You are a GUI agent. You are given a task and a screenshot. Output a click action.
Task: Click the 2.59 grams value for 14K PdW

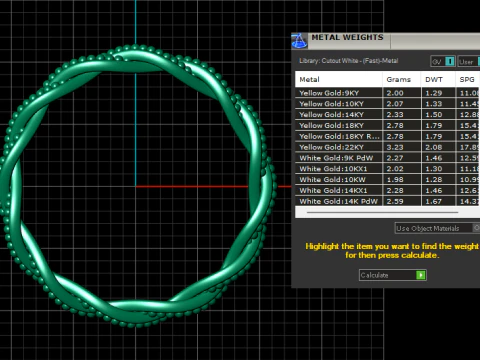[x=395, y=201]
